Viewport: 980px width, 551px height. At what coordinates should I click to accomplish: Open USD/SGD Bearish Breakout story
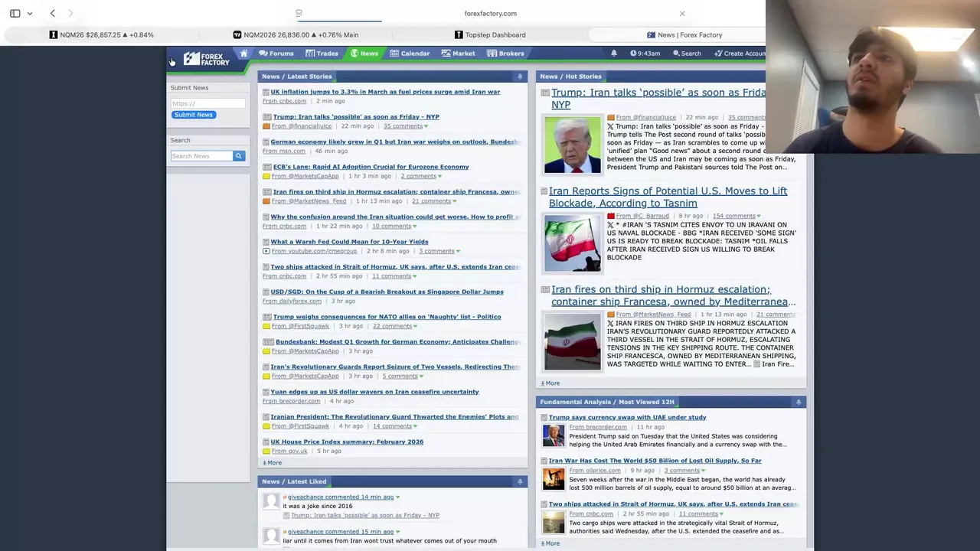387,292
